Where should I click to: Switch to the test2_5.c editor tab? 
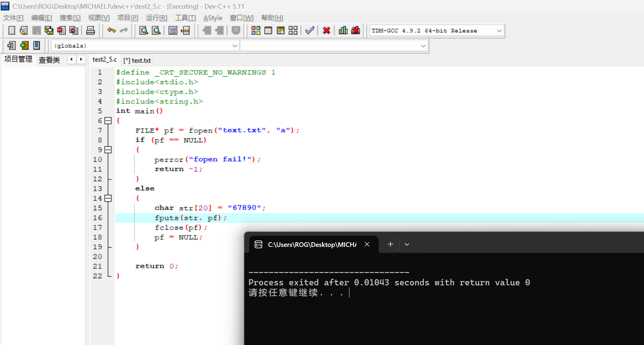pyautogui.click(x=105, y=60)
